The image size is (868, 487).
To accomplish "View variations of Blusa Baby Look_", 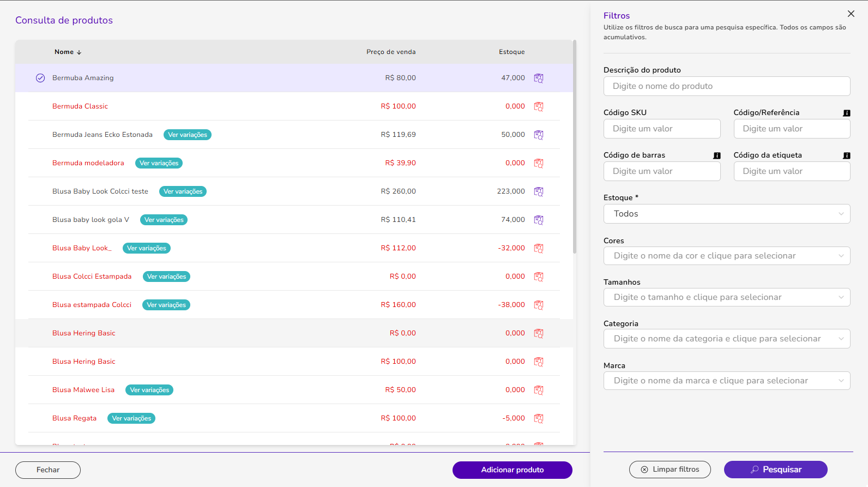I will [147, 248].
